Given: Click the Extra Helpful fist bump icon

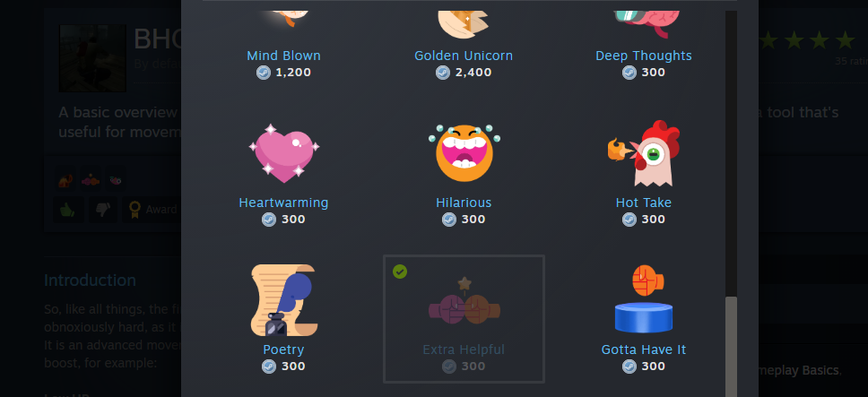Looking at the screenshot, I should click(464, 302).
